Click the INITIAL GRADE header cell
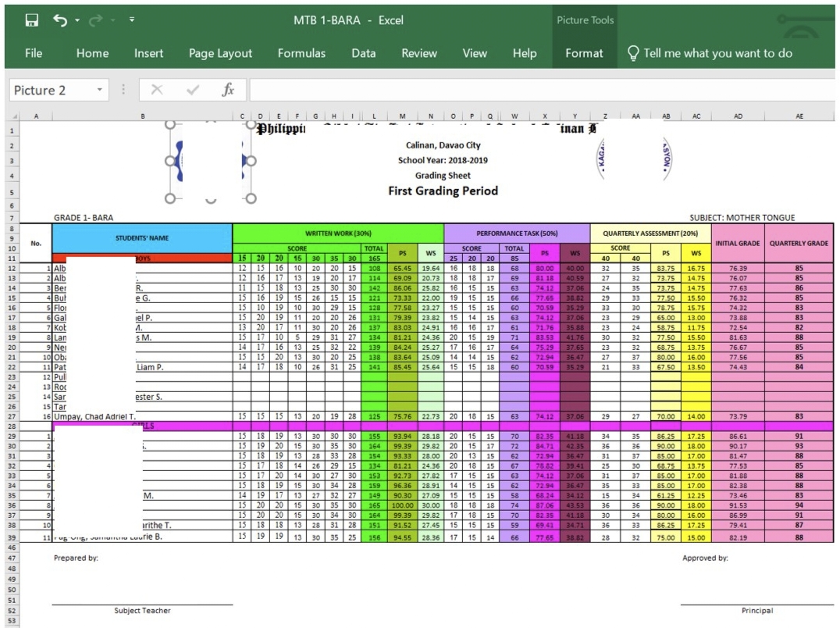This screenshot has width=840, height=628. pos(738,243)
